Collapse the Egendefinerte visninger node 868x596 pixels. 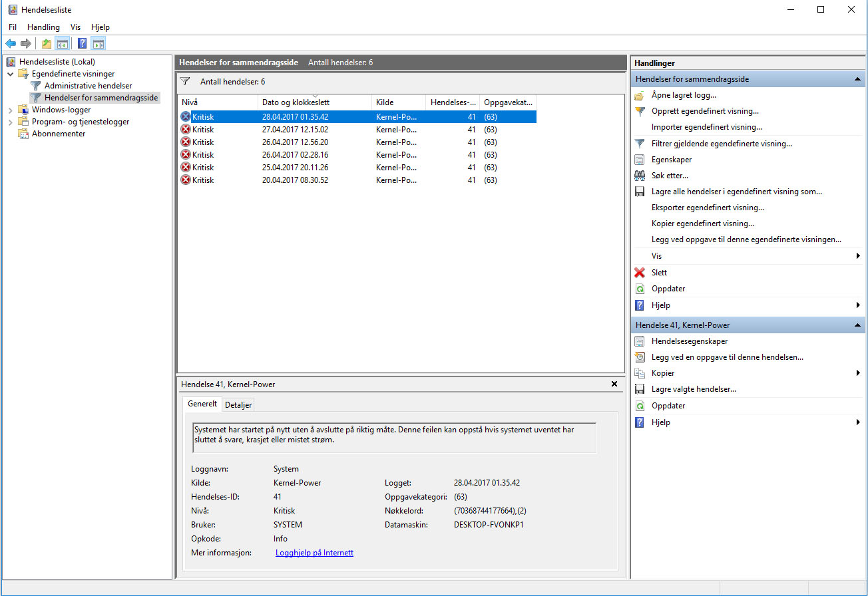[x=11, y=74]
